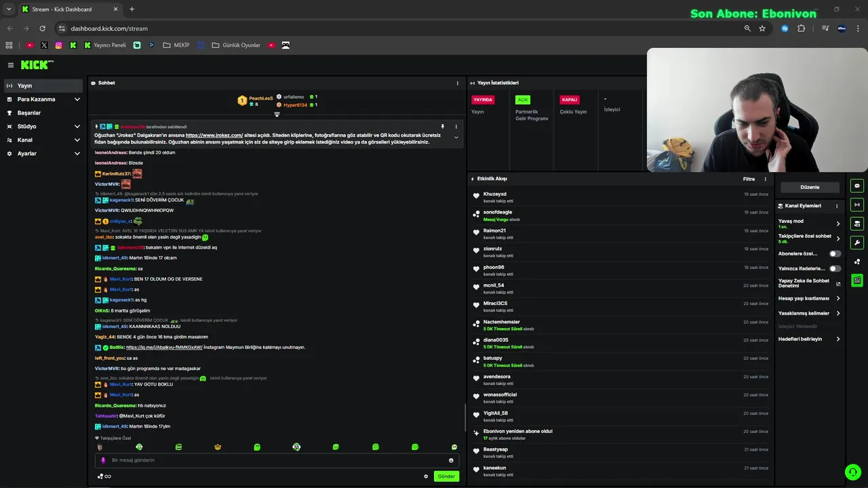Open Yapay Zeka ile Sohbet Denetimi link
868x488 pixels.
click(809, 283)
